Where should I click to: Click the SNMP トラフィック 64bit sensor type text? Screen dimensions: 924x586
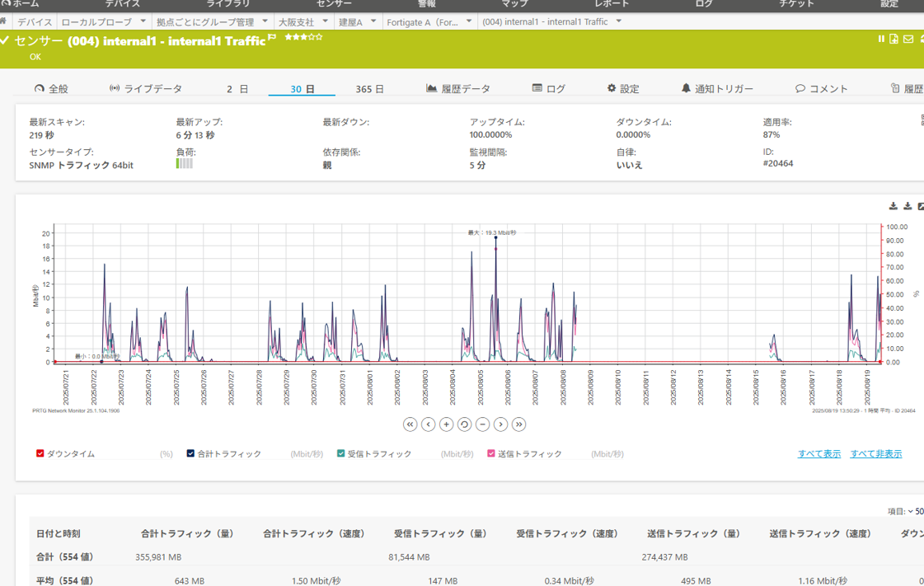pos(82,165)
